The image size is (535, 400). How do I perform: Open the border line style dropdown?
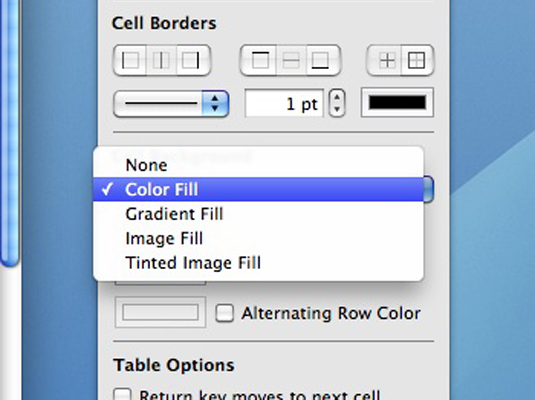pos(171,103)
